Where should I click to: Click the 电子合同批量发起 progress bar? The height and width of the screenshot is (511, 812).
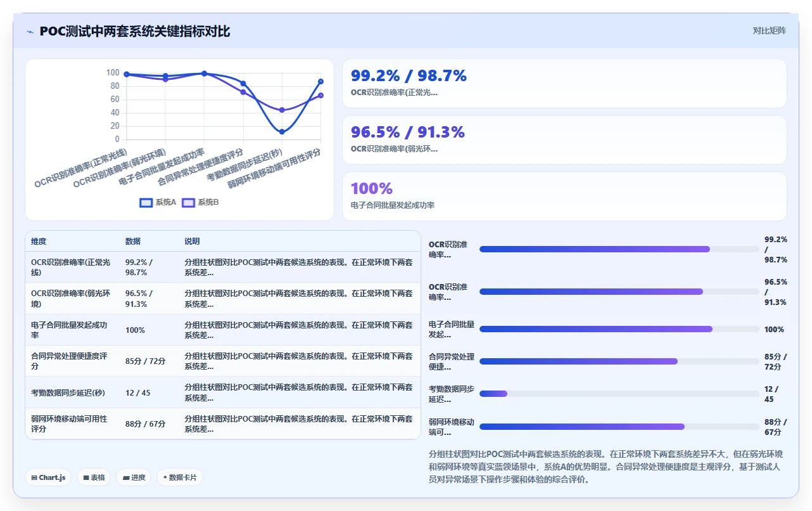[619, 329]
